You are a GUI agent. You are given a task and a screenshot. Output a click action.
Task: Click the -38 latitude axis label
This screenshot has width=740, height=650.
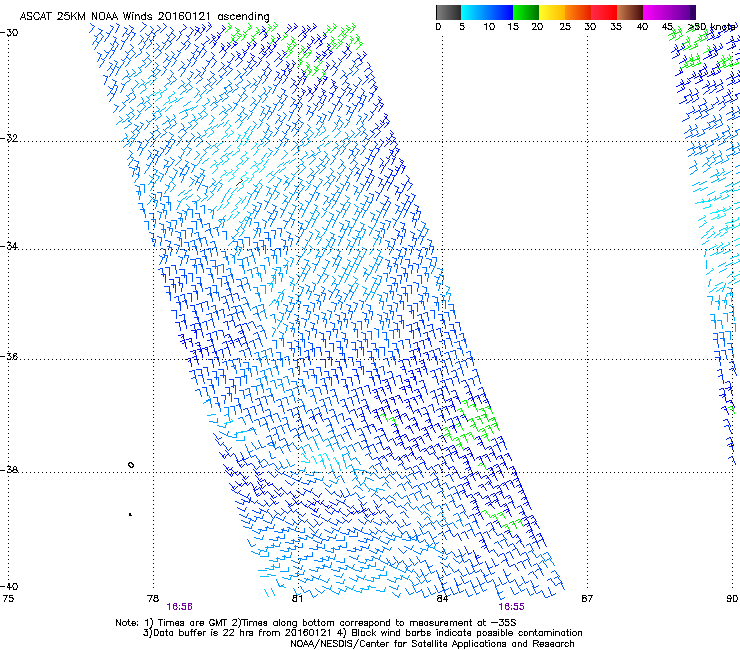pyautogui.click(x=9, y=469)
